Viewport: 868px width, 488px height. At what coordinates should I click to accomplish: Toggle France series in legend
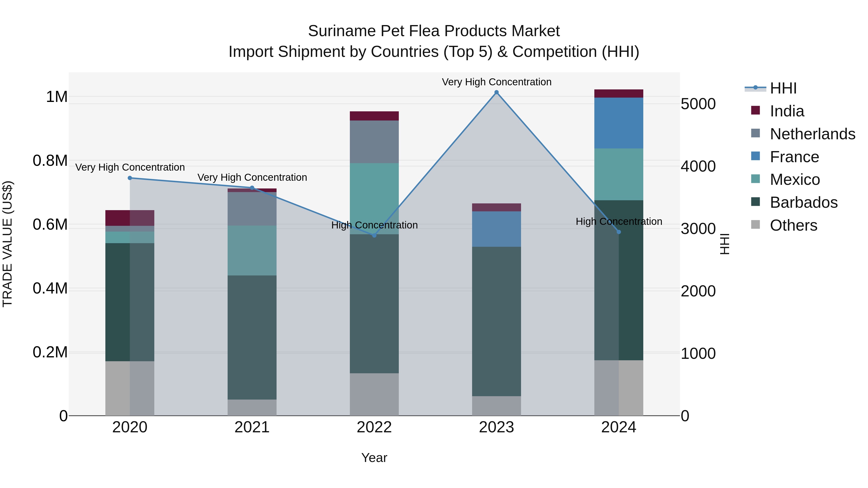click(785, 157)
